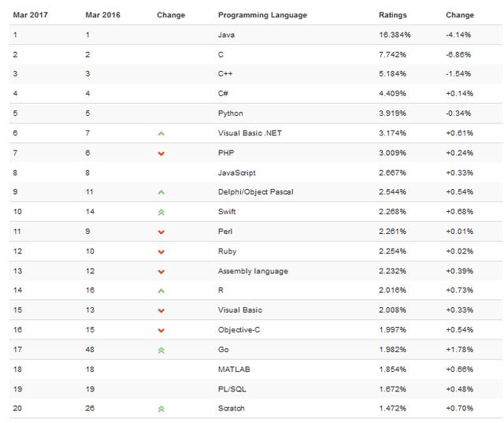Click the double green arrow next to Go
The height and width of the screenshot is (423, 504).
[x=161, y=350]
